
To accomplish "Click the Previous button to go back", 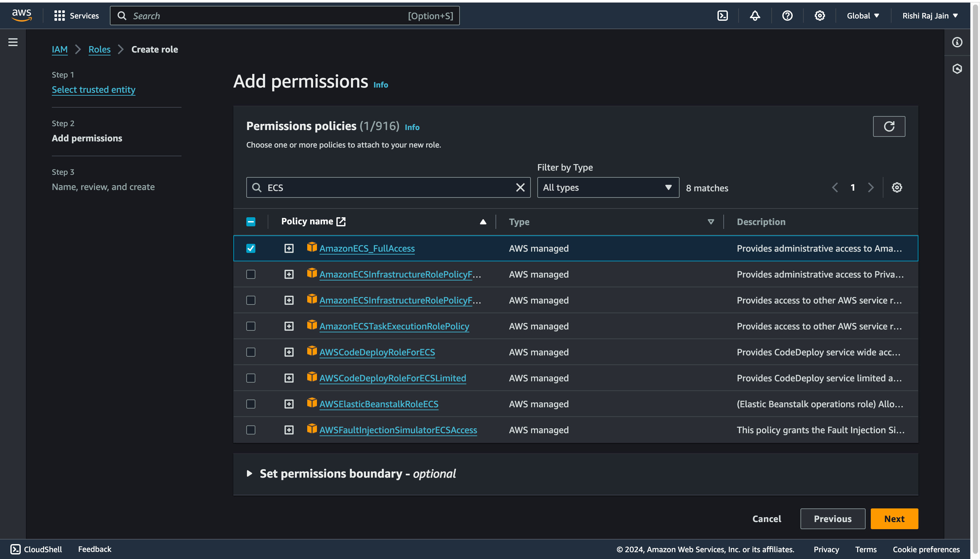I will 833,518.
